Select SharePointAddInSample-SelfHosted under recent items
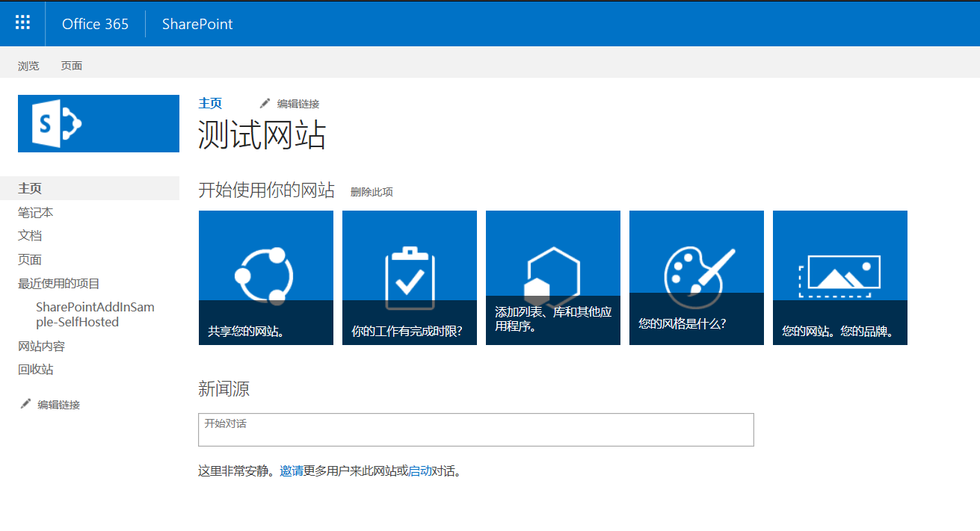The height and width of the screenshot is (531, 980). click(x=95, y=314)
